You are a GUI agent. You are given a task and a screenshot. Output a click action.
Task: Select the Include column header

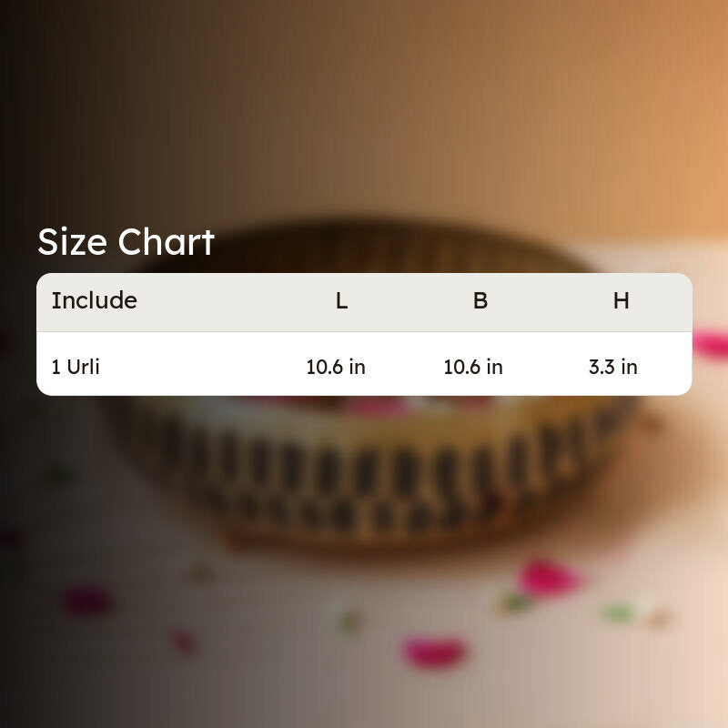[x=95, y=300]
